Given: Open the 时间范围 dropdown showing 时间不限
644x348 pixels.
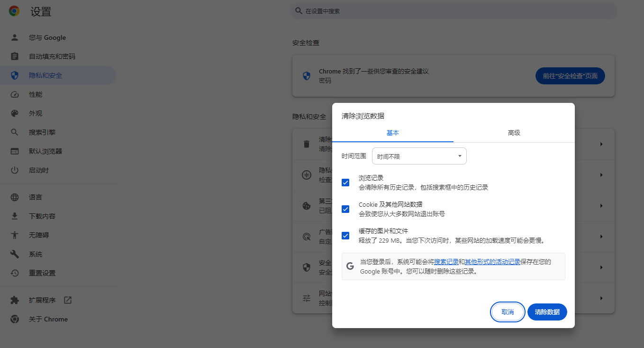Looking at the screenshot, I should point(419,156).
